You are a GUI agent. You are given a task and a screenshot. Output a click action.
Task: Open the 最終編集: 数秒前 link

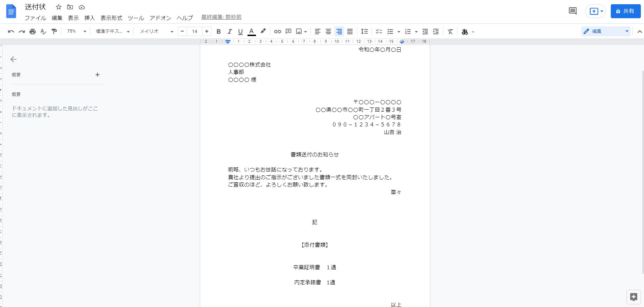pos(221,17)
